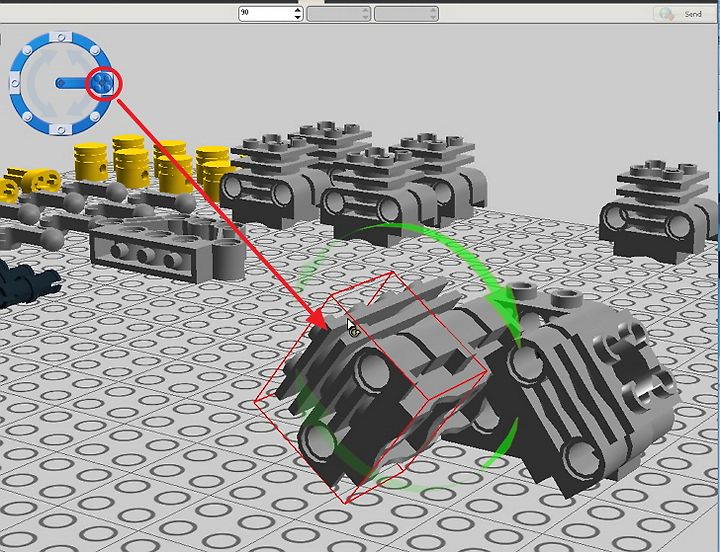Click the center pivot of the rotation wheel arm
This screenshot has width=720, height=552.
pos(62,83)
